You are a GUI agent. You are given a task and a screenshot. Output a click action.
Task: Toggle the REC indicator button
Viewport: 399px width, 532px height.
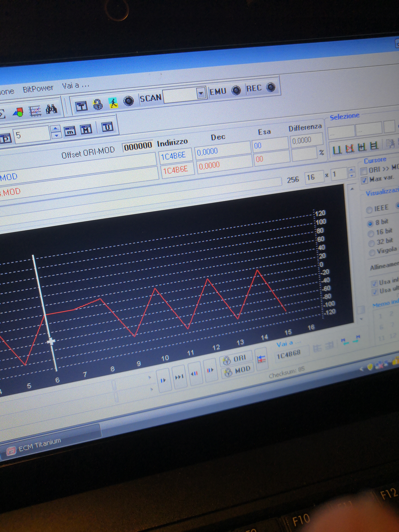(271, 87)
